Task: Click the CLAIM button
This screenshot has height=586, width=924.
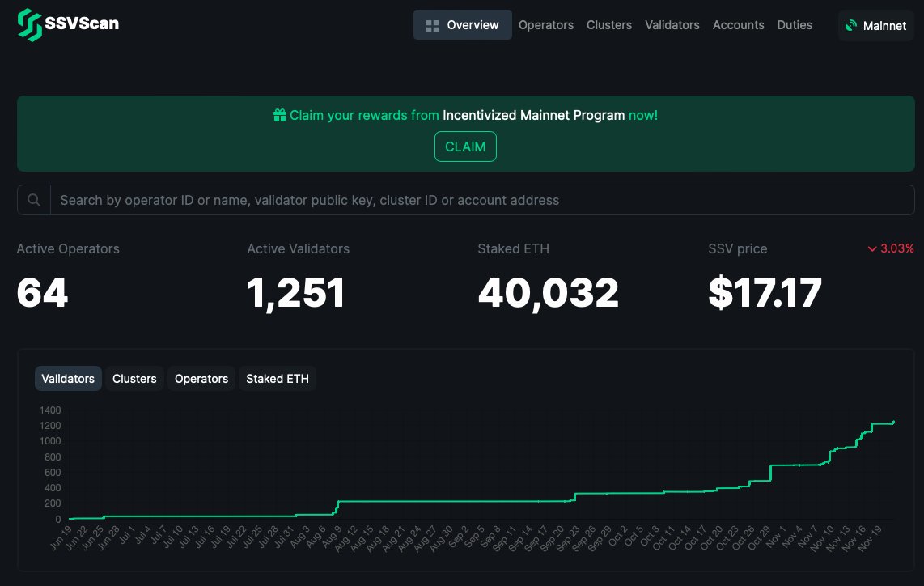Action: click(x=465, y=146)
